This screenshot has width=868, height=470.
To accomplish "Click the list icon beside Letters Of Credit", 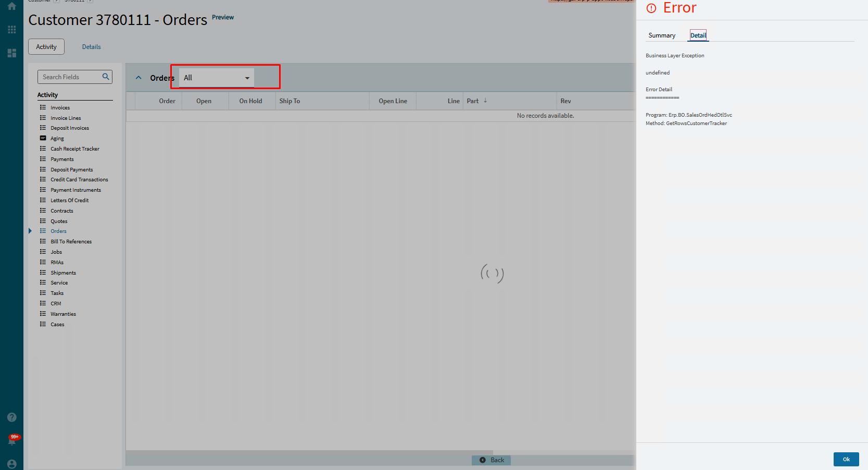I will pos(43,200).
